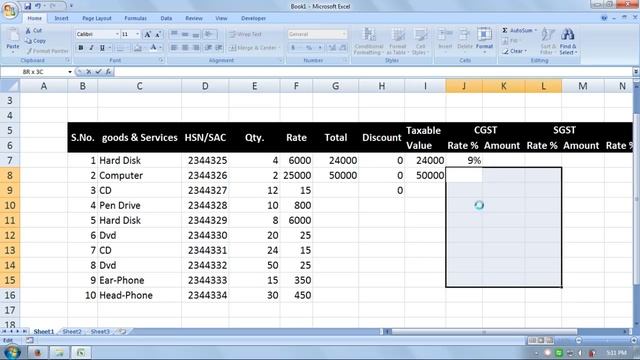This screenshot has width=640, height=360.
Task: Click into the formula bar input
Action: click(373, 71)
